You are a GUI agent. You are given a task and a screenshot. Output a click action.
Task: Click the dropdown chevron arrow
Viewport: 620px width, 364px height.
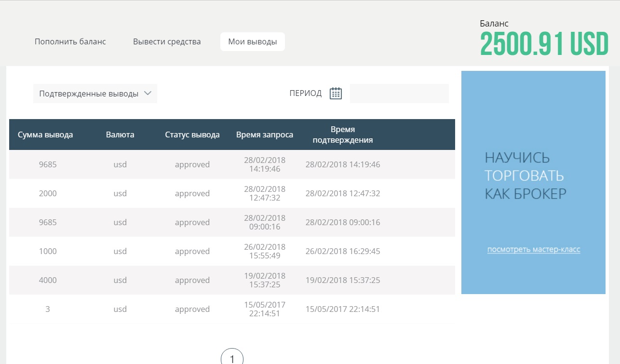[x=148, y=94]
